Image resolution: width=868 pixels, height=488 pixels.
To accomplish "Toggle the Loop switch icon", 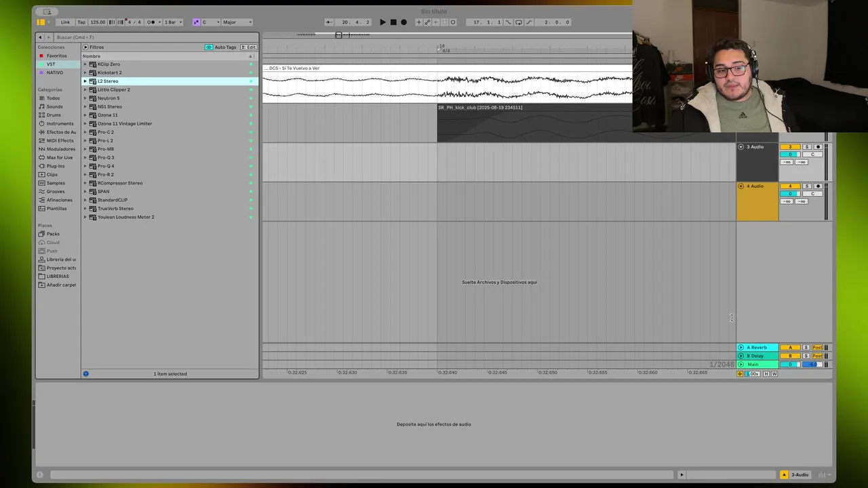I will 519,22.
